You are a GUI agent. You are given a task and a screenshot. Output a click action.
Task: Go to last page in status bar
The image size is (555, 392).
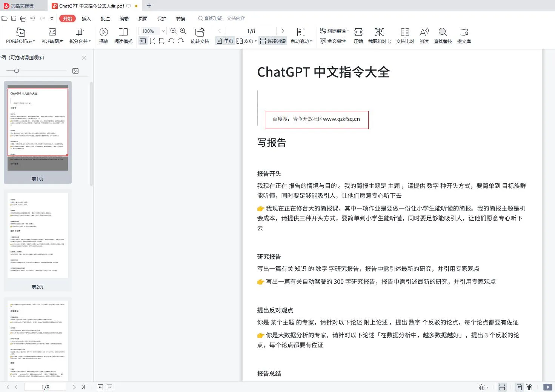point(83,387)
